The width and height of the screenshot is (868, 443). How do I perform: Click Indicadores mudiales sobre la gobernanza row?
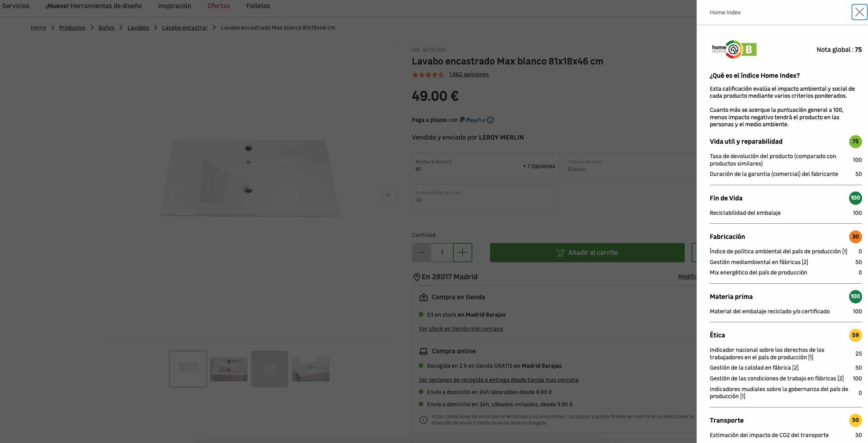(x=786, y=393)
